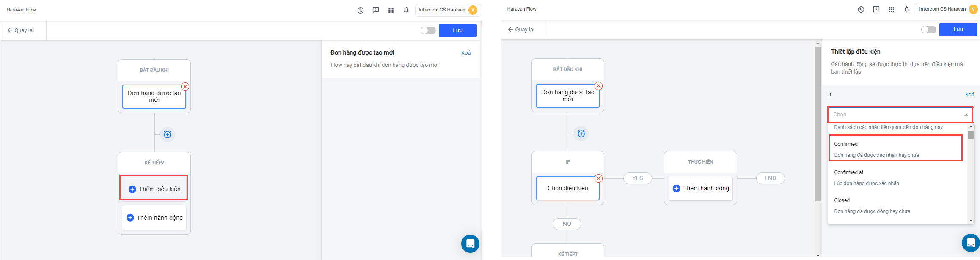Viewport: 980px width, 260px height.
Task: Click dropdown list scroll up arrow
Action: click(x=971, y=126)
